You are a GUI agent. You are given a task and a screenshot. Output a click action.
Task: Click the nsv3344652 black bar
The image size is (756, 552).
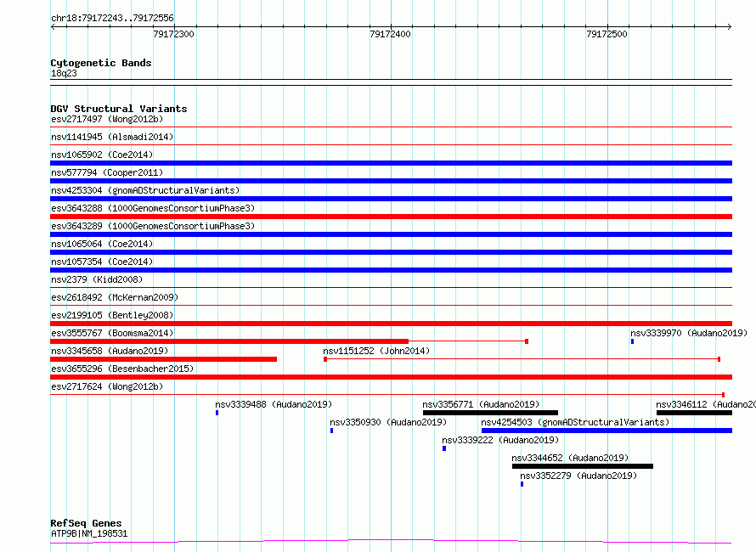583,466
